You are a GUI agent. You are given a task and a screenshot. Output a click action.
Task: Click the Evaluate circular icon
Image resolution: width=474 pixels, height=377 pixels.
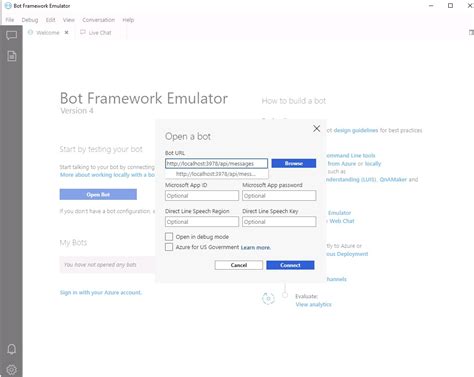268,298
